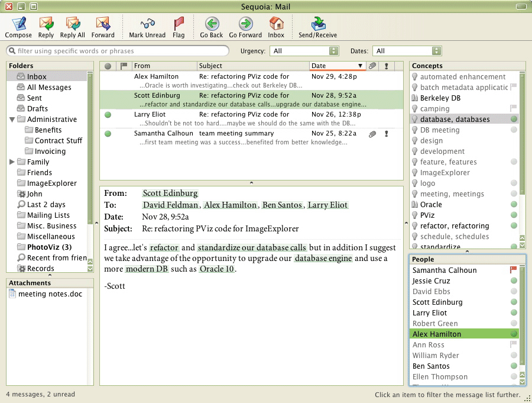The height and width of the screenshot is (403, 532).
Task: Toggle the filter dot next to Jessie Cruz
Action: [514, 281]
